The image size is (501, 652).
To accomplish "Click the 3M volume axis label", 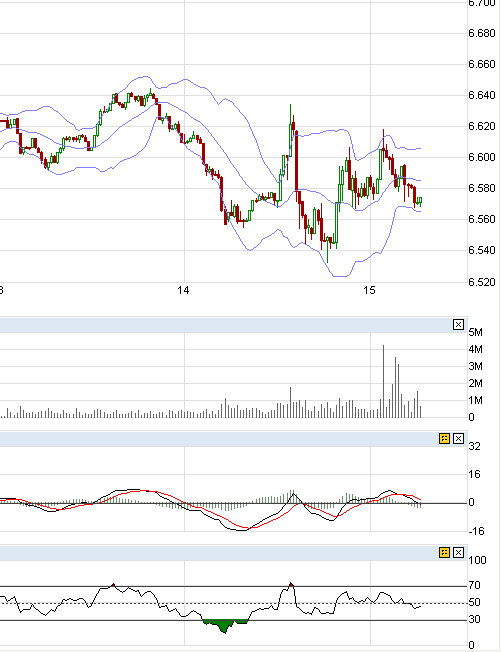I will (x=476, y=366).
